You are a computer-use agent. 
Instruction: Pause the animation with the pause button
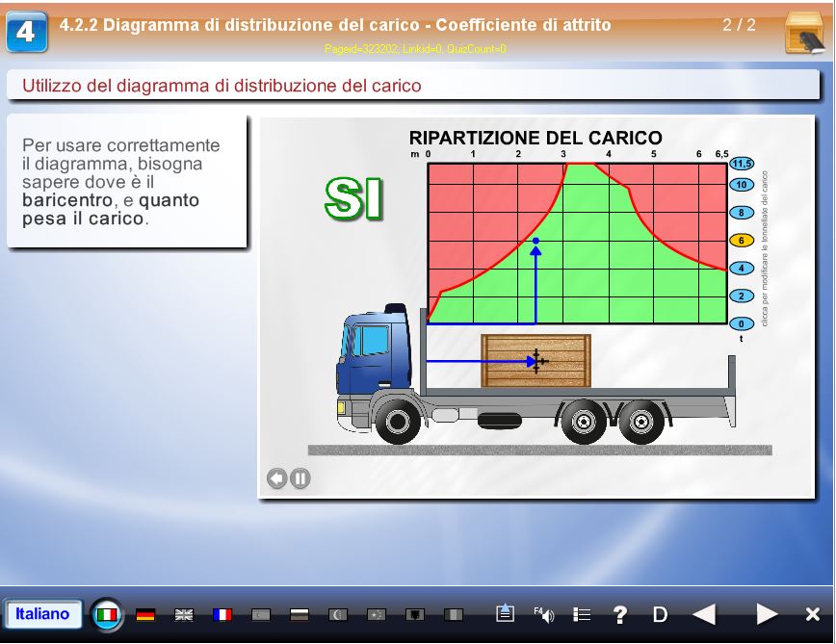pyautogui.click(x=300, y=477)
